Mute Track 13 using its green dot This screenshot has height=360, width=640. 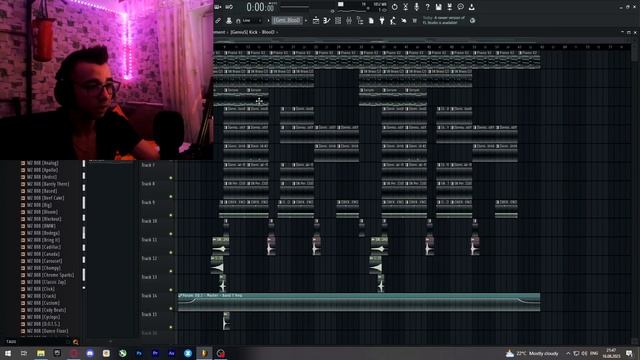171,290
